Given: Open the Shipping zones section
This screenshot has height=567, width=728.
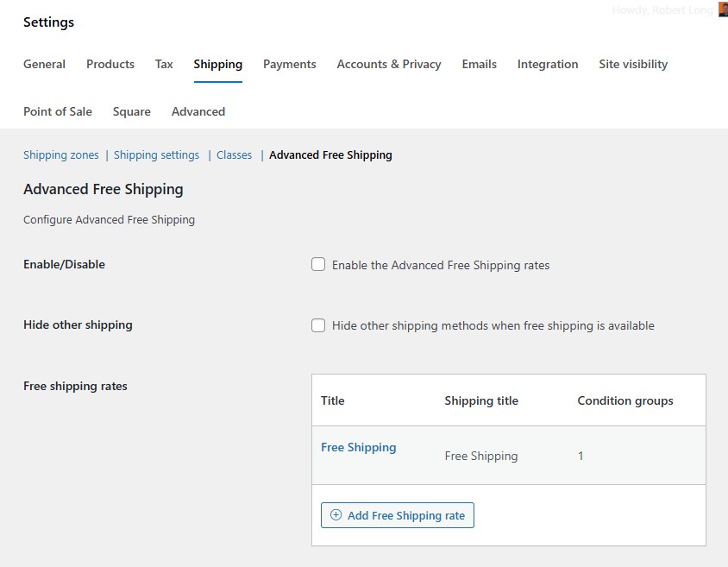Looking at the screenshot, I should (x=60, y=154).
